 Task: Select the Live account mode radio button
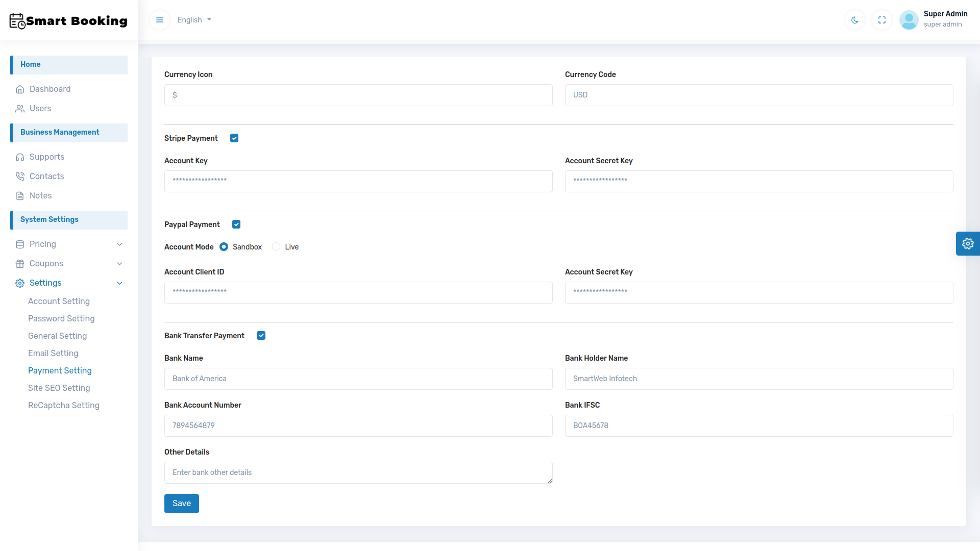click(276, 246)
